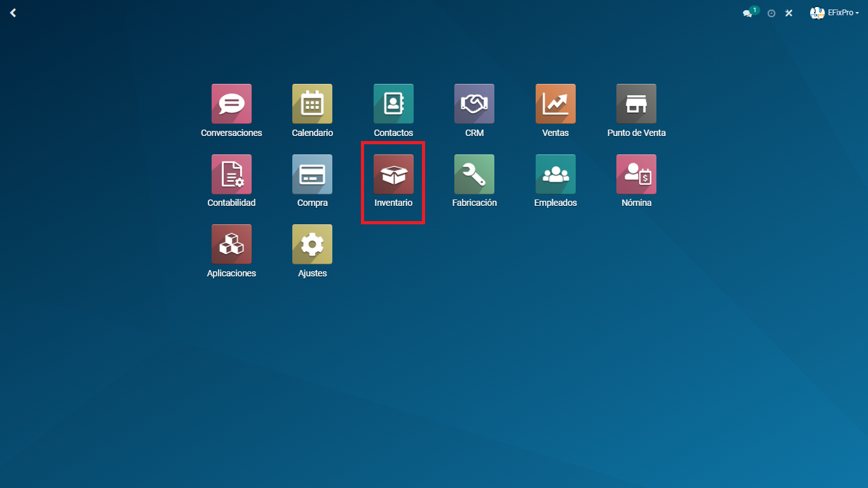The image size is (868, 488).
Task: Show the activities clock icon
Action: (771, 13)
